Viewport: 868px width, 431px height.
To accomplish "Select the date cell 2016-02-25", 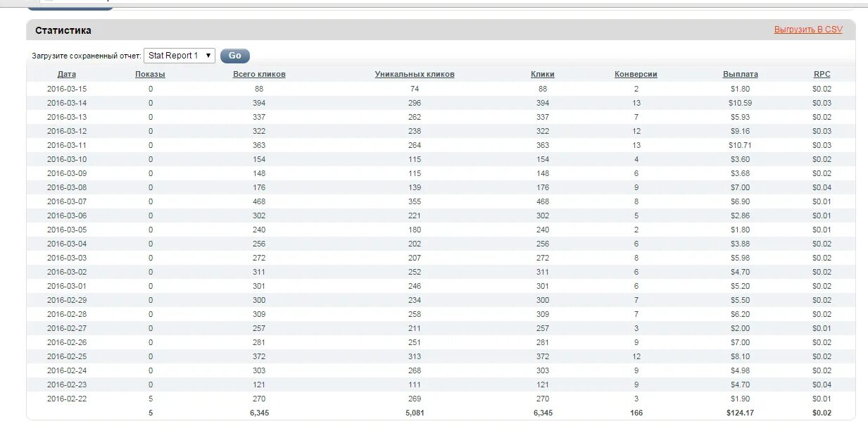I will point(67,356).
